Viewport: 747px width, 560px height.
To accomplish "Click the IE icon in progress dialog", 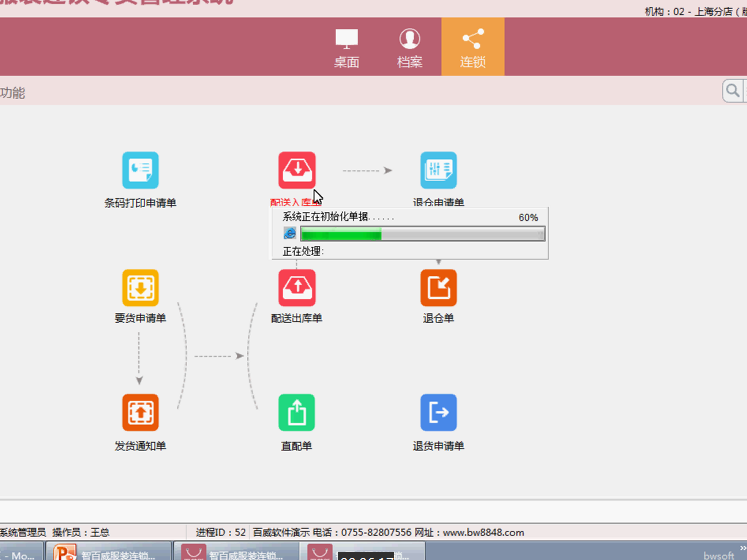I will (x=290, y=233).
